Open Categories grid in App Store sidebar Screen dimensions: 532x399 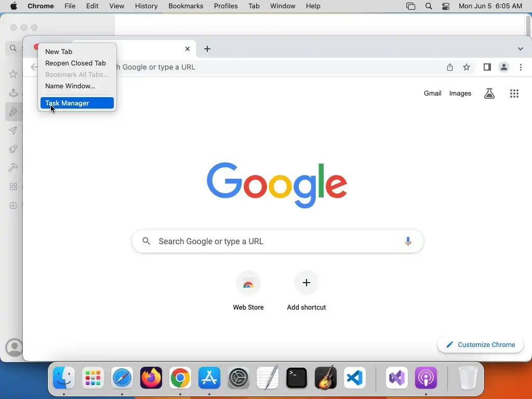pos(13,187)
